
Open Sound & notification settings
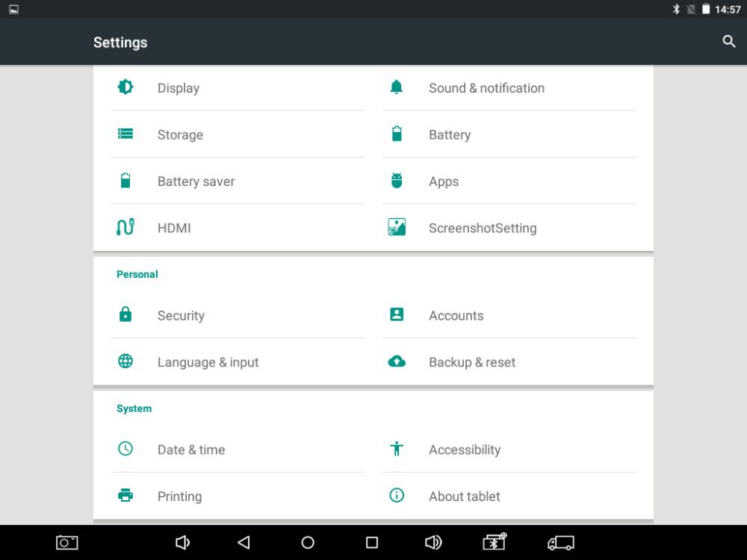(x=486, y=88)
